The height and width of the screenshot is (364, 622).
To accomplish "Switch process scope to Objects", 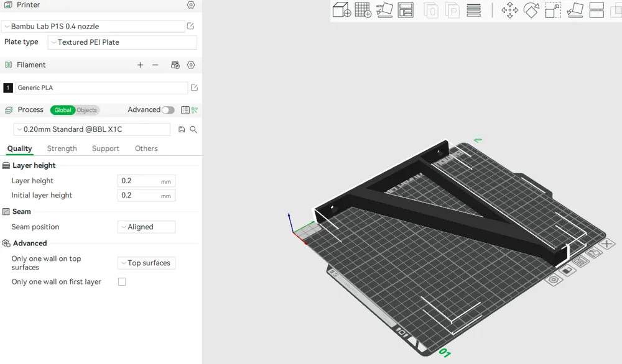I will pyautogui.click(x=86, y=110).
